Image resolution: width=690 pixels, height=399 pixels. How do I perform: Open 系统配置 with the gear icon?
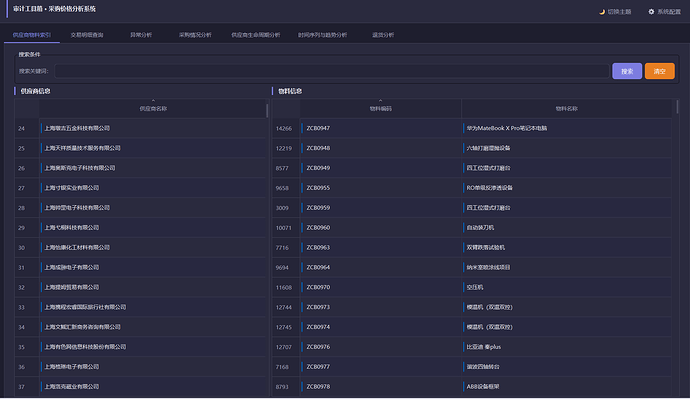(651, 12)
